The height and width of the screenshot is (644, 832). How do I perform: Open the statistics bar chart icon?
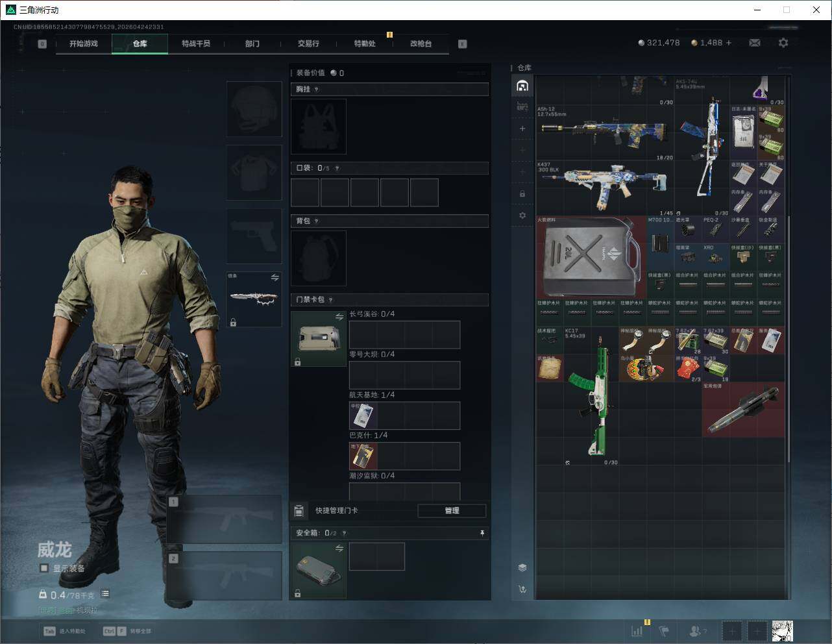click(x=637, y=630)
